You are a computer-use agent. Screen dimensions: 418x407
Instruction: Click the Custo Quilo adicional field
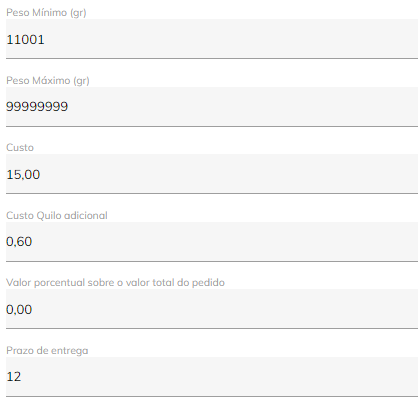click(x=212, y=242)
